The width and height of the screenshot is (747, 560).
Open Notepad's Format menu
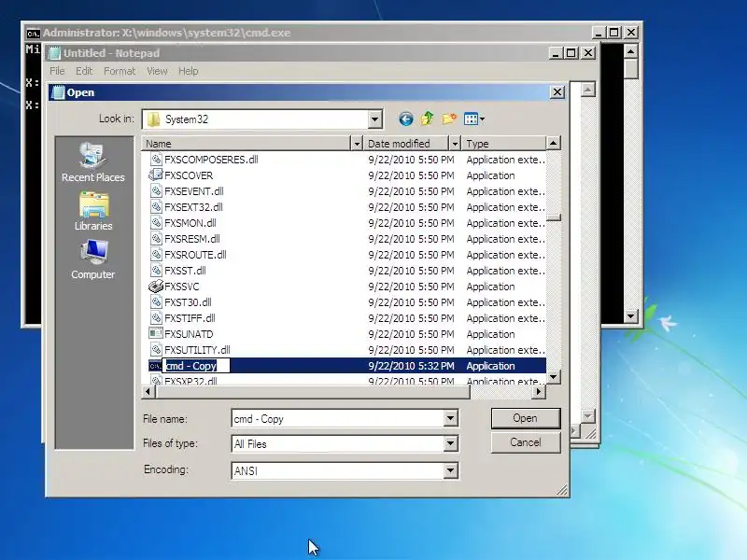tap(120, 71)
